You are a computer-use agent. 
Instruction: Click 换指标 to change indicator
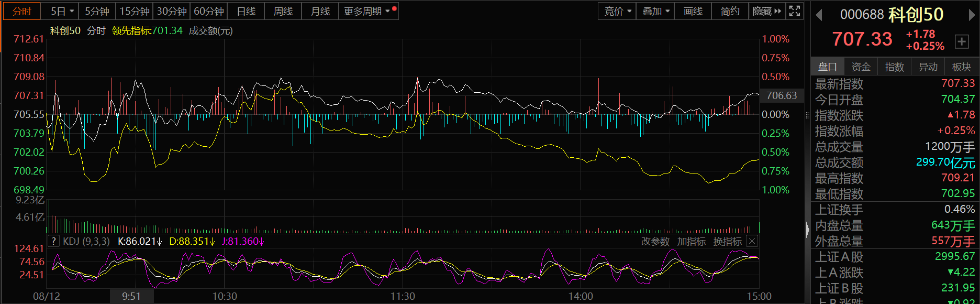727,241
